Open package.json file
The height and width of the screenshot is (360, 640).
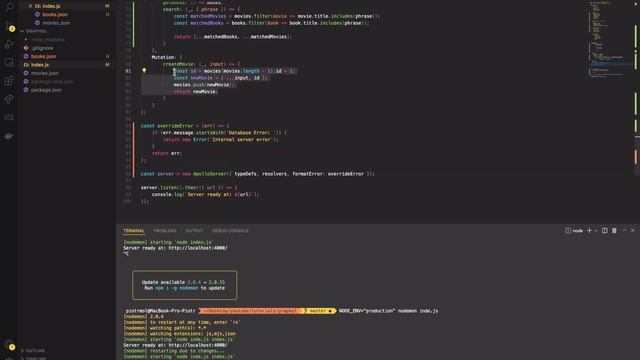(46, 90)
